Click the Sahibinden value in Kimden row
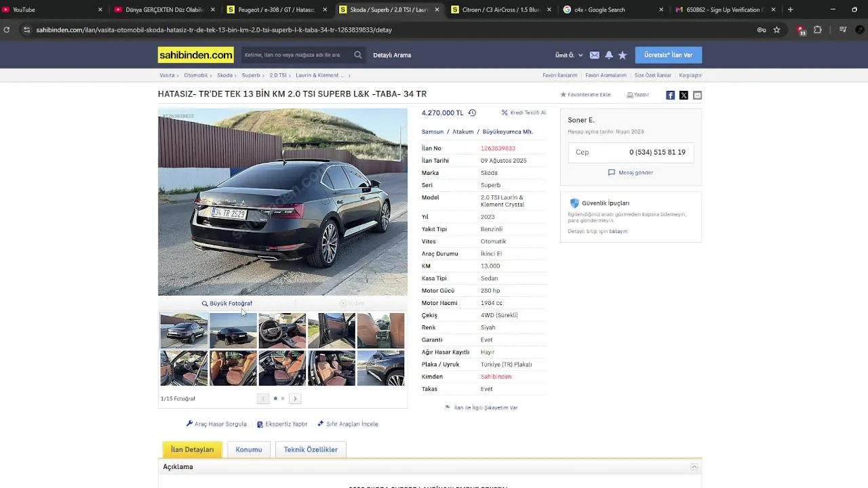The image size is (868, 488). pos(496,377)
